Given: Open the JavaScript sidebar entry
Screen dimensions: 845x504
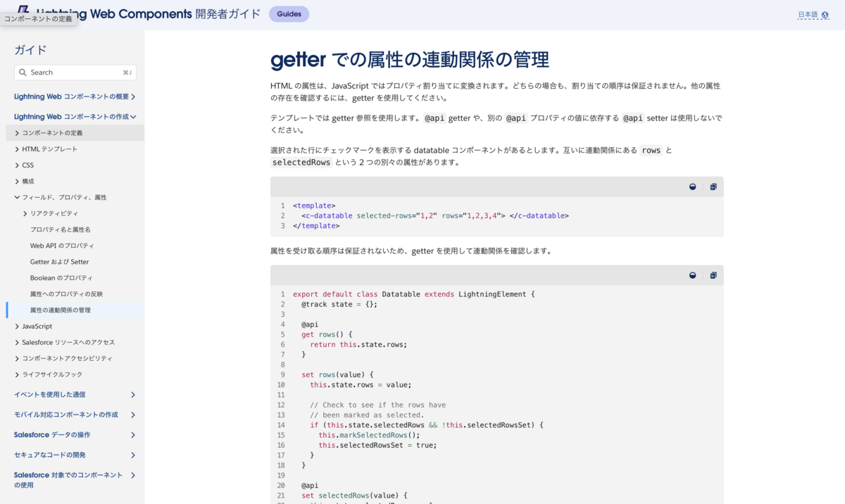Looking at the screenshot, I should point(37,327).
